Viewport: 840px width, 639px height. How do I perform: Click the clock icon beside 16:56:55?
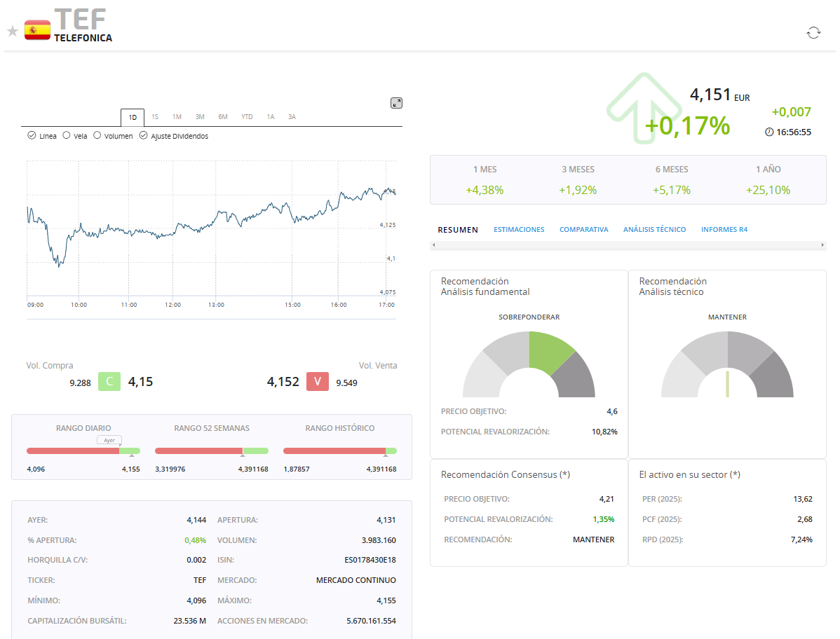click(x=769, y=132)
